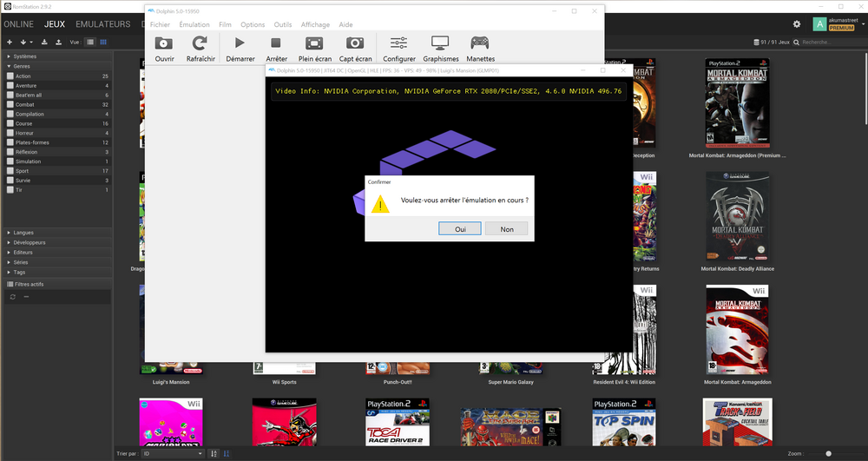This screenshot has width=868, height=461.
Task: Confirm stopping emulation with Oui
Action: pos(461,229)
